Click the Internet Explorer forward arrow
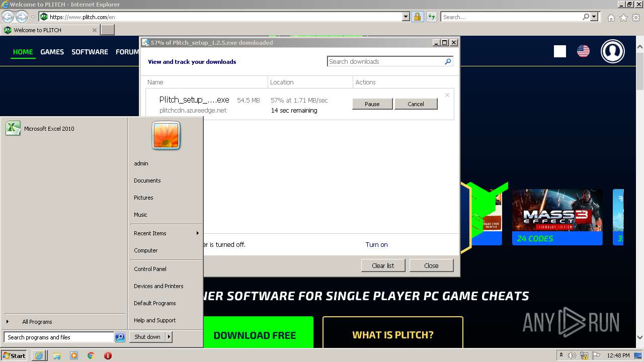This screenshot has height=362, width=644. point(22,17)
